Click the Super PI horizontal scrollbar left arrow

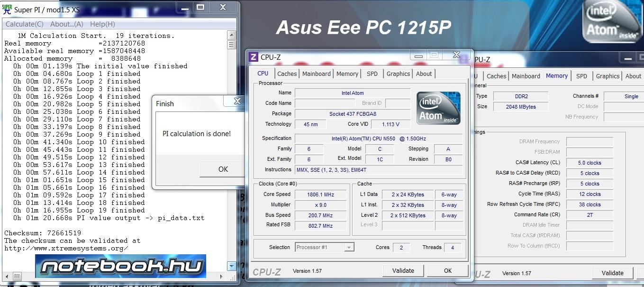tap(6, 276)
